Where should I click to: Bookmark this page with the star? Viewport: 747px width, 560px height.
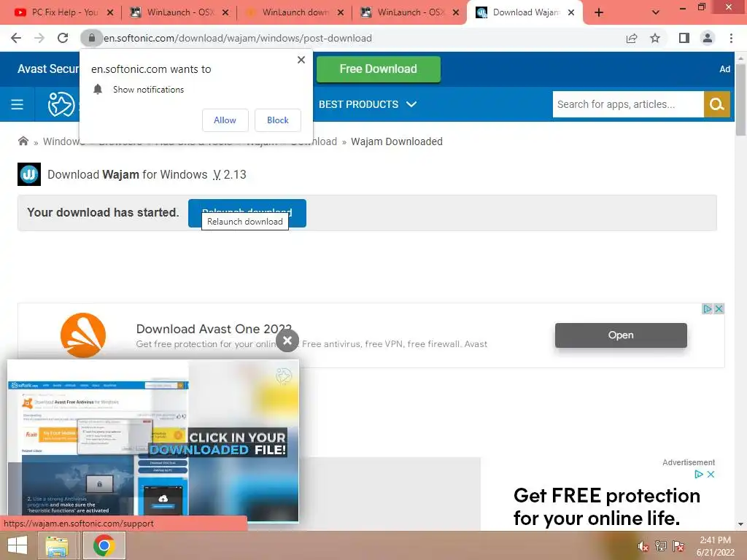pyautogui.click(x=655, y=38)
